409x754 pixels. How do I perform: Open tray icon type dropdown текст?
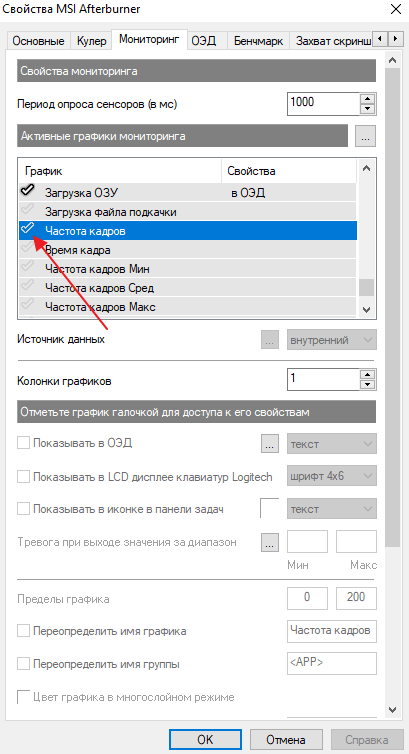click(332, 509)
